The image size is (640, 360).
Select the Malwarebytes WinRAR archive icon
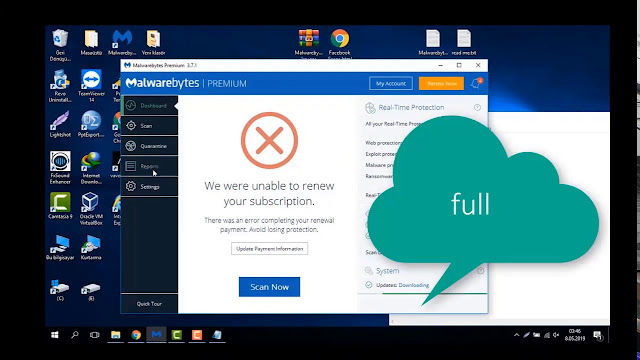[309, 42]
